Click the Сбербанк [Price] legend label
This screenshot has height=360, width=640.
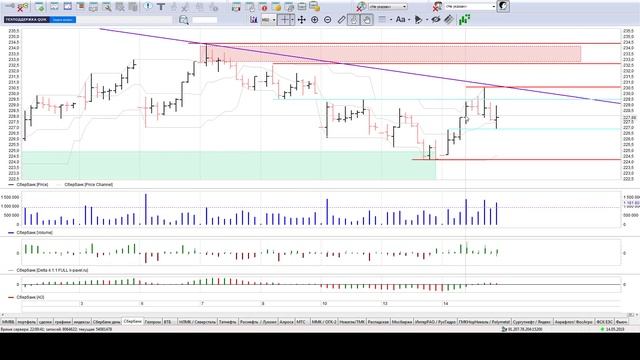[32, 184]
